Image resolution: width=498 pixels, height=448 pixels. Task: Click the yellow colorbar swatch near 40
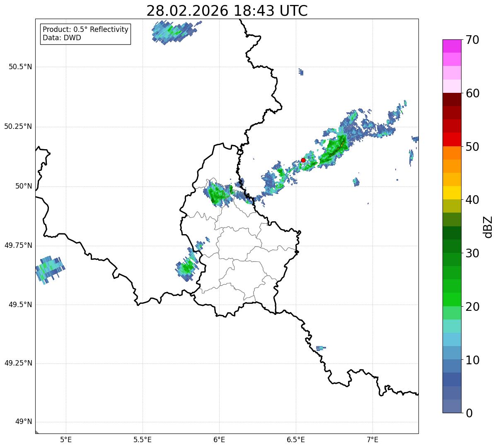tap(452, 193)
